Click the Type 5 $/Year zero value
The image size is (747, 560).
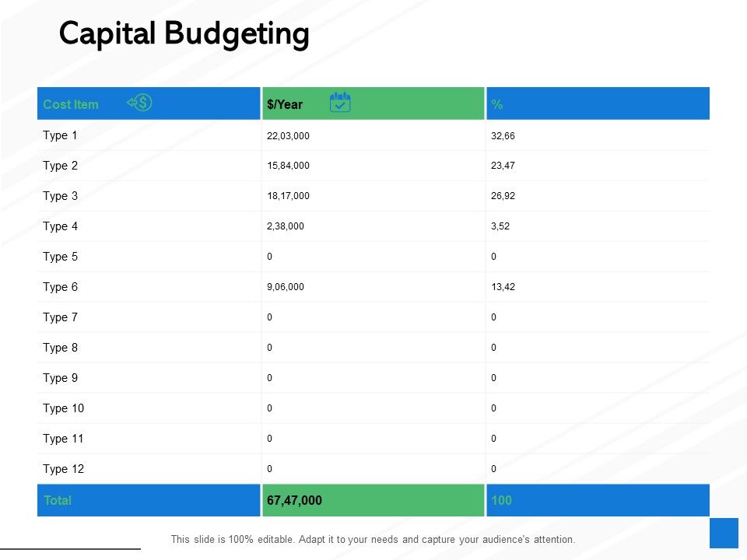270,257
